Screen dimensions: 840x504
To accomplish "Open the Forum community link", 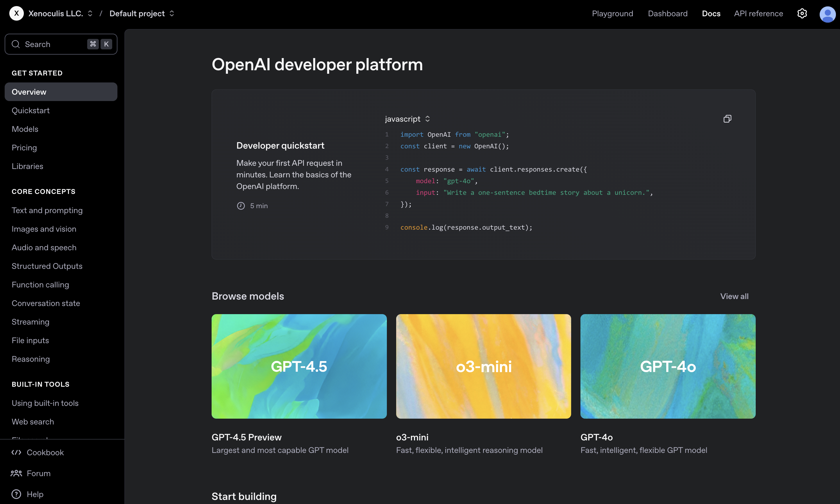I will tap(38, 473).
